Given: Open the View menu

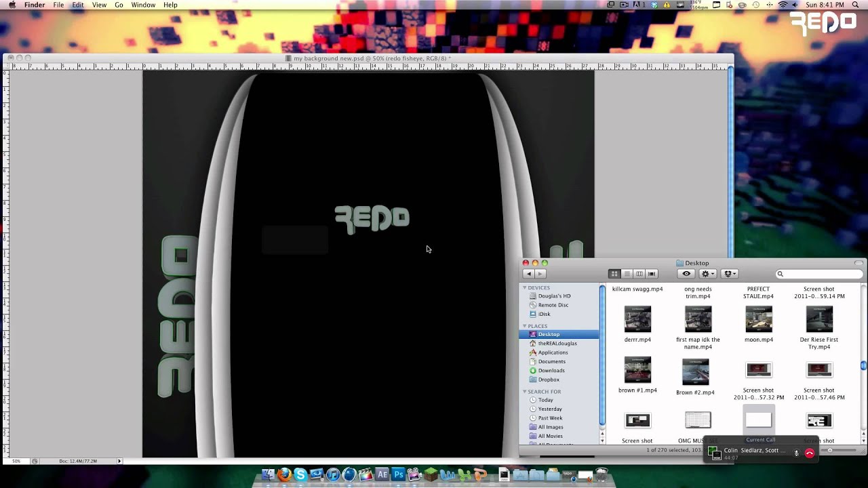Looking at the screenshot, I should tap(99, 5).
